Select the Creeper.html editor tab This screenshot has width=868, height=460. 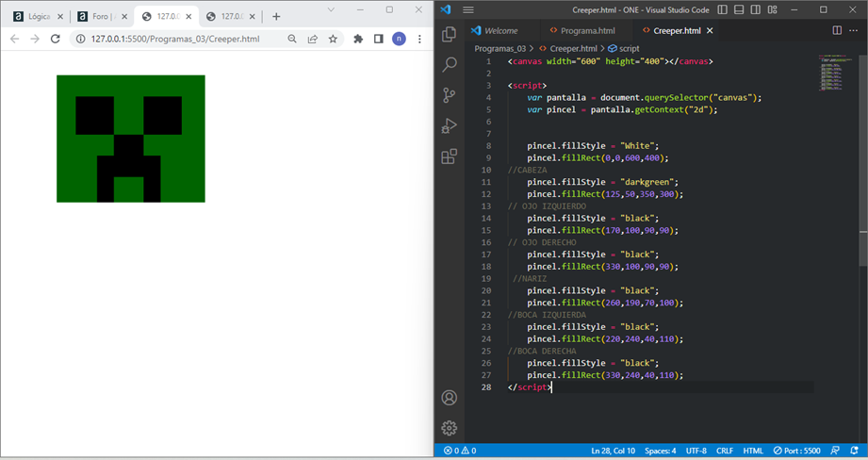[677, 30]
